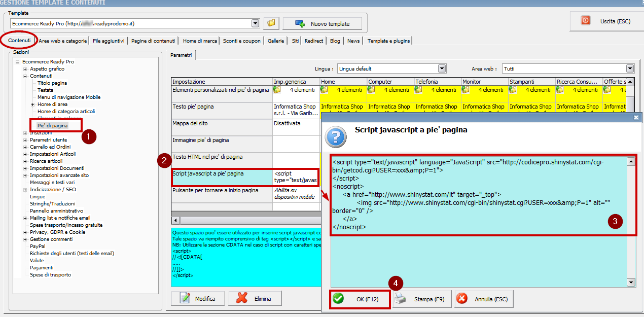Switch to Pagine di contenuti tab
Image resolution: width=644 pixels, height=317 pixels.
click(153, 41)
